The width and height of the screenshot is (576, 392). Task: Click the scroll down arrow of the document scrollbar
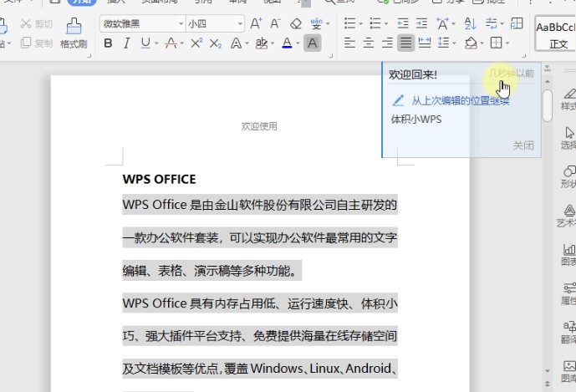(x=548, y=371)
